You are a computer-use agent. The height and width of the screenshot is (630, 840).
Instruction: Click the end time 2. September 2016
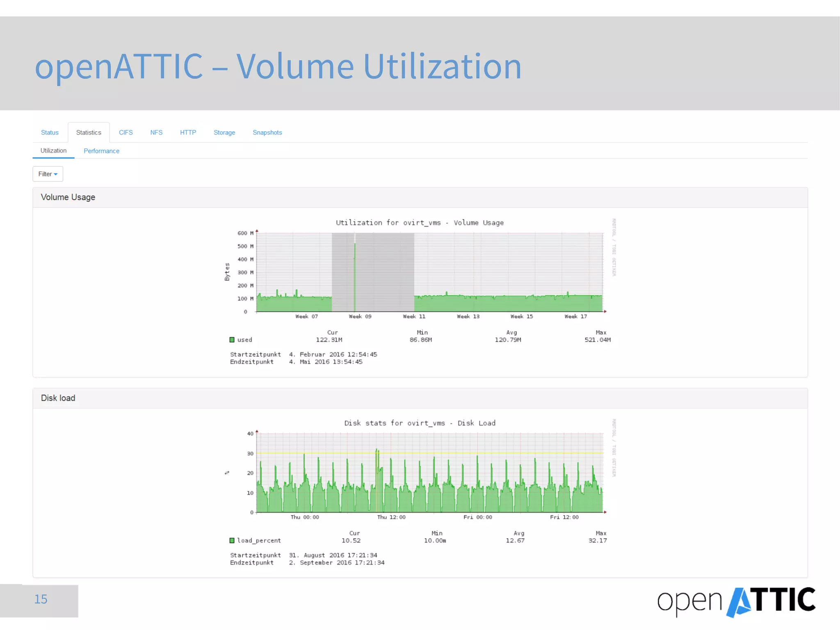[337, 563]
